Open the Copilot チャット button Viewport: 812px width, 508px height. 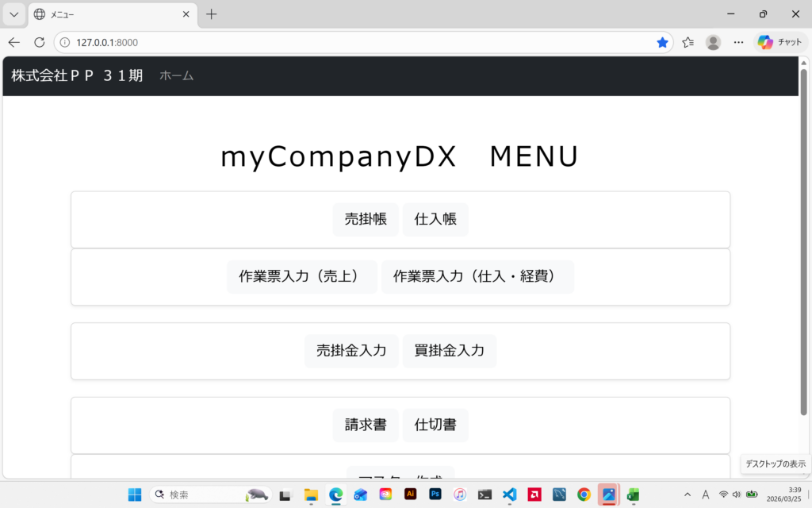click(x=780, y=42)
